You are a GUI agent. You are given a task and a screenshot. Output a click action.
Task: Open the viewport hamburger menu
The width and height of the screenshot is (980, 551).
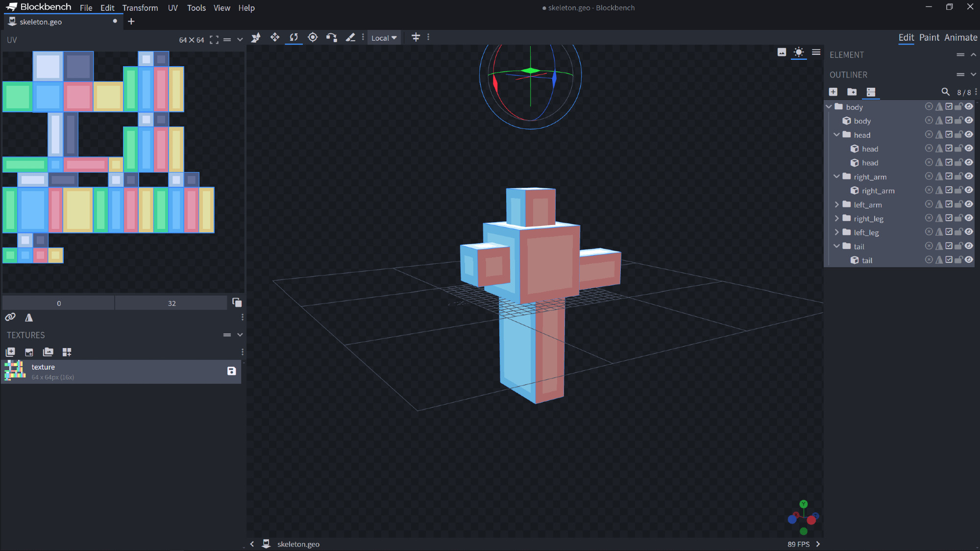[816, 52]
